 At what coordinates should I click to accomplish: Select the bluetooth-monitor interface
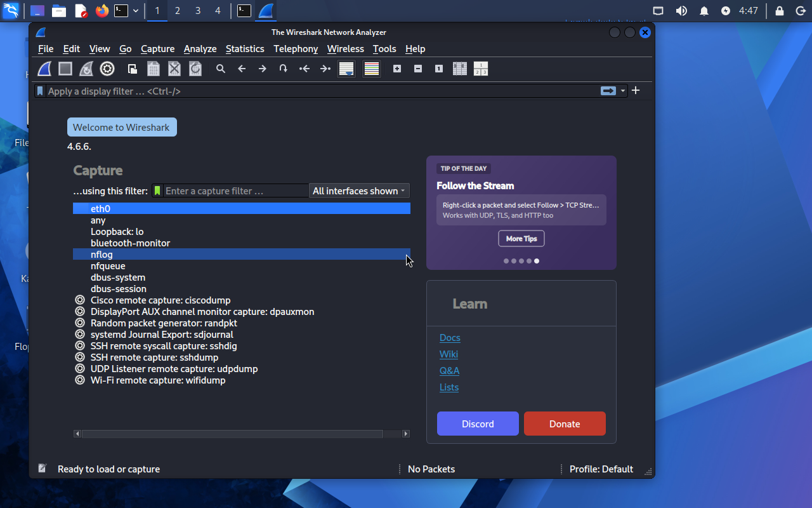click(x=242, y=243)
